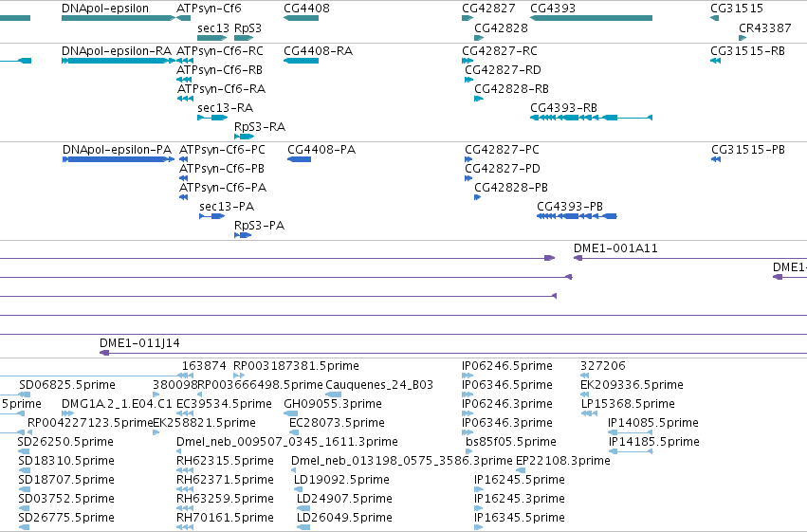Click the CG42828-RB transcript label
The width and height of the screenshot is (807, 532).
coord(511,89)
